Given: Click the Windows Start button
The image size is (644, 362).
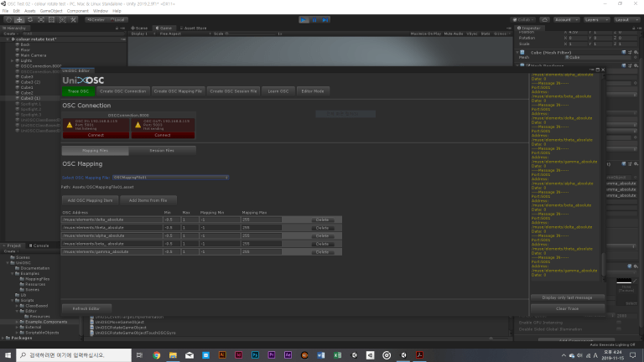Looking at the screenshot, I should [x=8, y=355].
